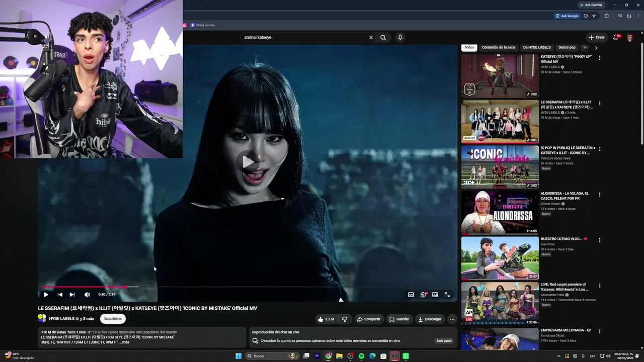Click into the 'animal katseye' search field

[x=304, y=37]
